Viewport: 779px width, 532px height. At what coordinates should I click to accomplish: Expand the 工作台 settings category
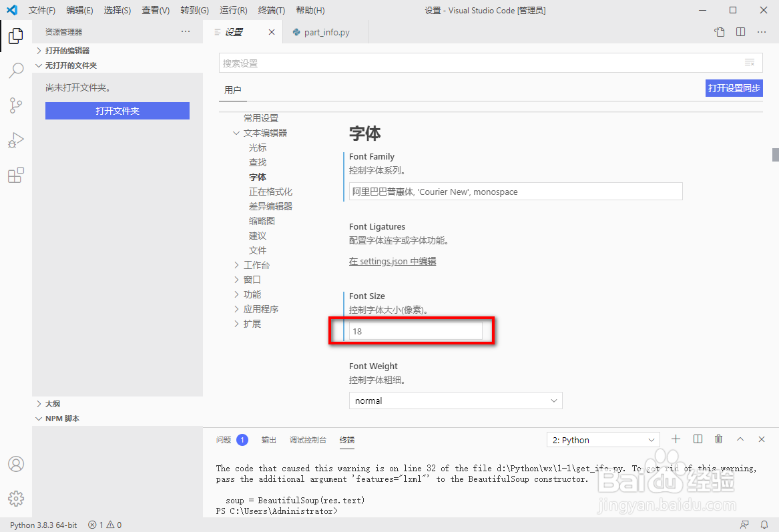[x=236, y=265]
